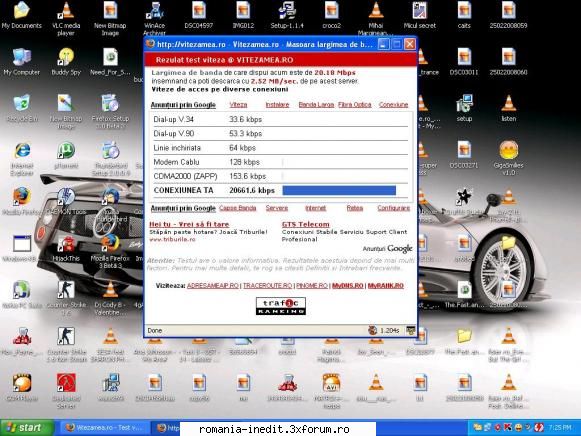Click the Viteza ad link
This screenshot has height=436, width=581.
tap(238, 105)
